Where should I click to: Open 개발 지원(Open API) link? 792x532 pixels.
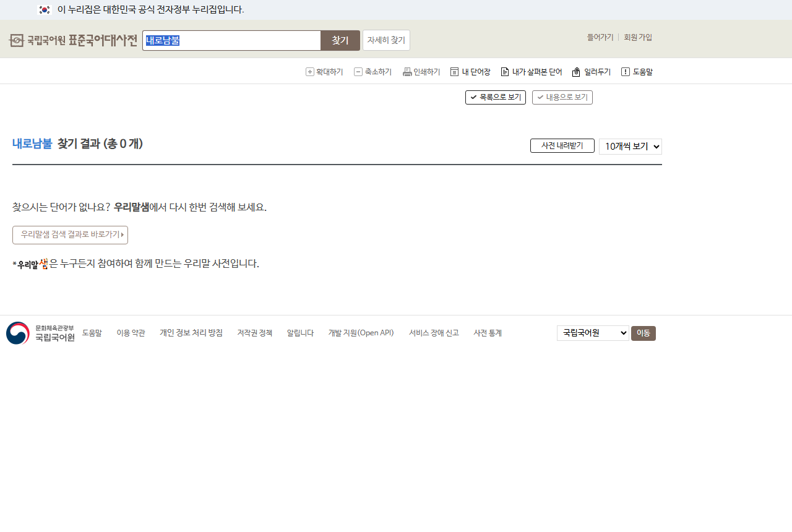tap(361, 333)
